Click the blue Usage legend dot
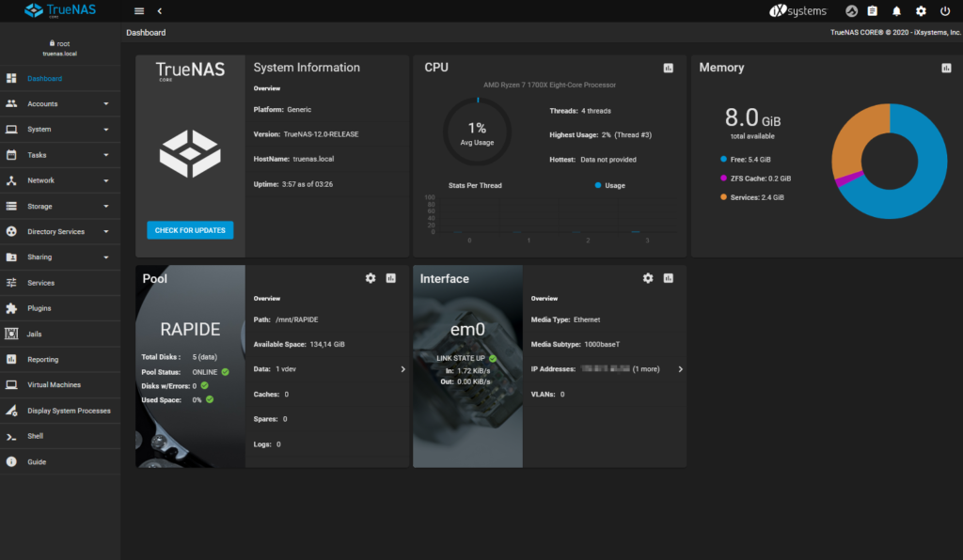The height and width of the screenshot is (560, 963). coord(597,185)
